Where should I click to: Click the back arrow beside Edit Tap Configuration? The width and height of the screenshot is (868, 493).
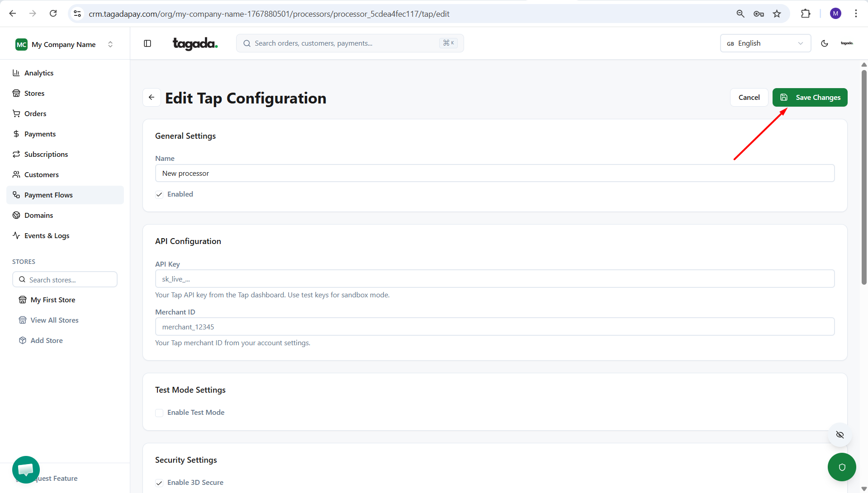coord(152,98)
